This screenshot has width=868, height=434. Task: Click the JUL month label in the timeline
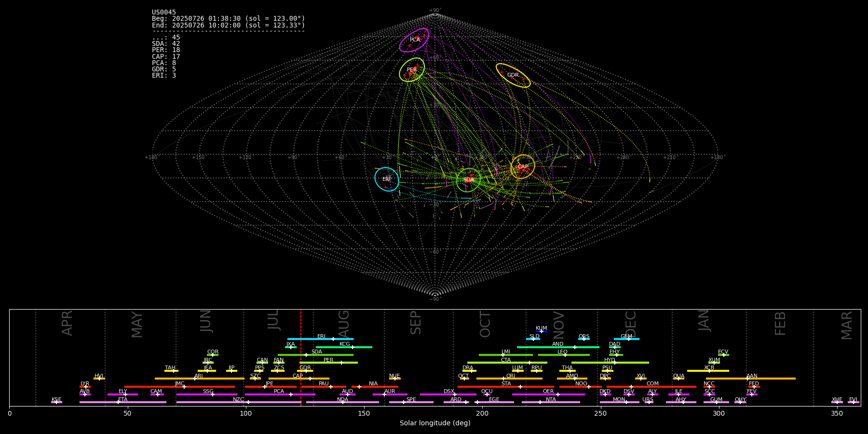273,320
